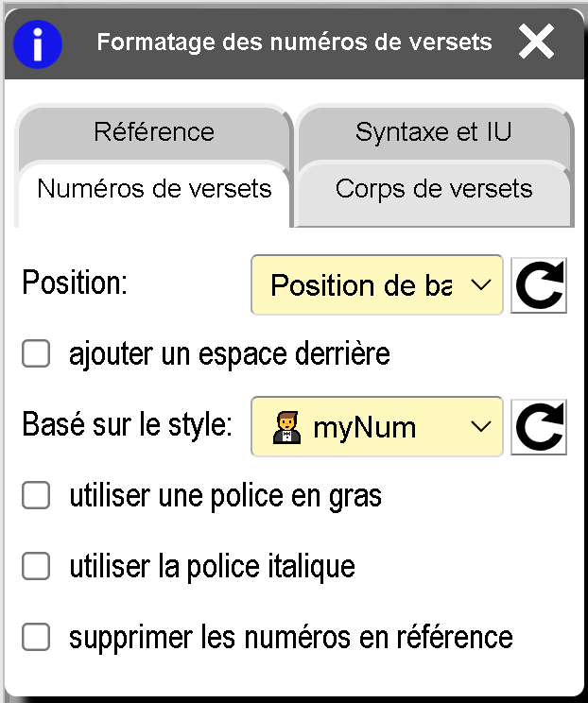Click the "Basé sur le style:" label
The height and width of the screenshot is (703, 588).
[x=127, y=425]
